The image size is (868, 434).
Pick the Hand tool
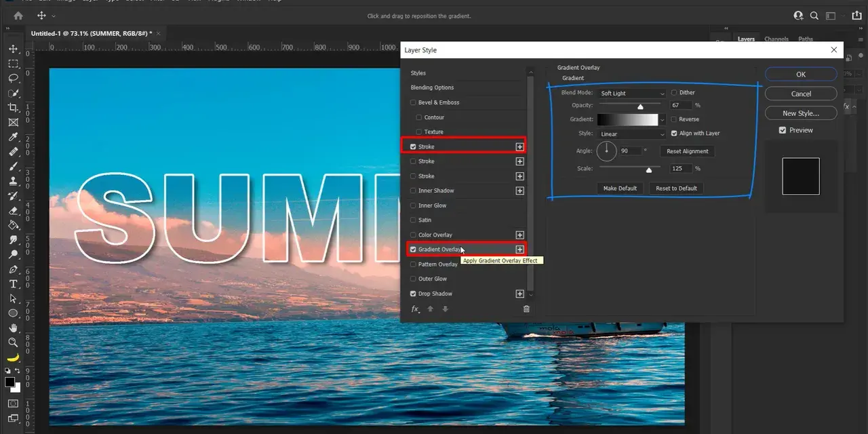click(13, 328)
